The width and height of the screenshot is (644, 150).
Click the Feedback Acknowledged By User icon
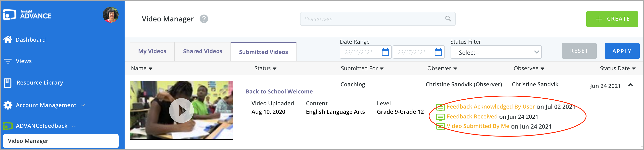click(440, 107)
